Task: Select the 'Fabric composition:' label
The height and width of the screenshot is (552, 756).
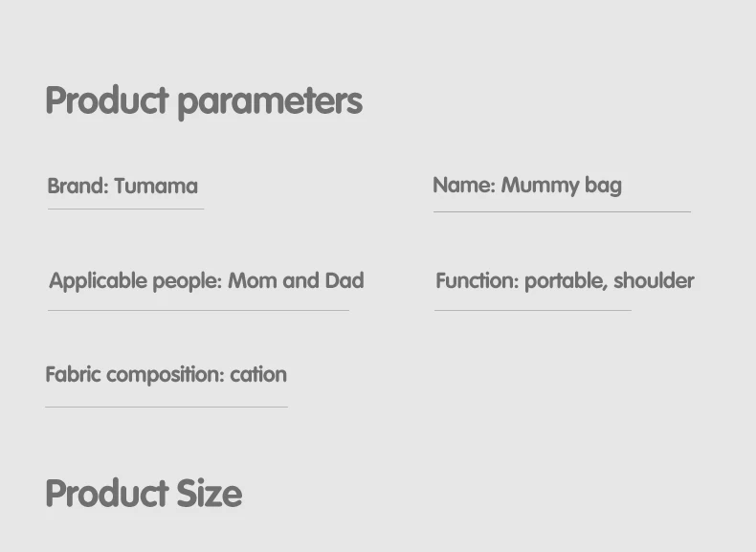Action: pos(135,375)
